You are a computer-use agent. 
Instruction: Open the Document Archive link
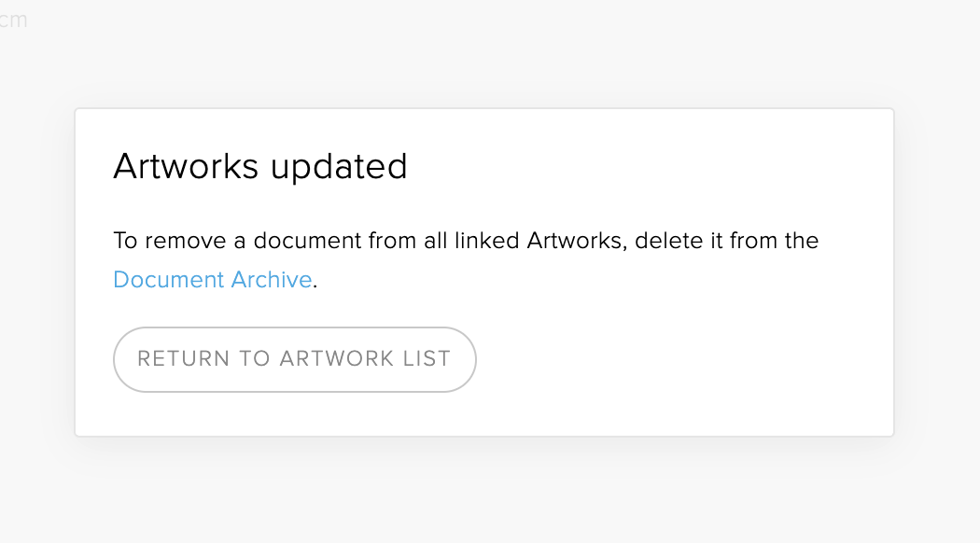(x=212, y=280)
